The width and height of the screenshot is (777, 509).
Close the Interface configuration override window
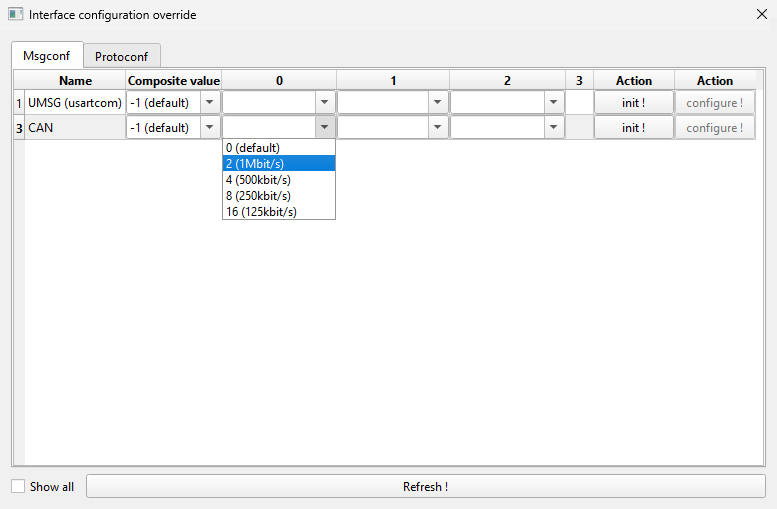[760, 15]
